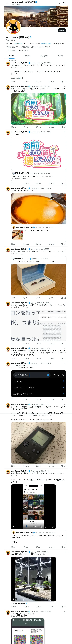Open the search magnifier icon in header
Screen dimensions: 72x644
(x=64, y=3)
